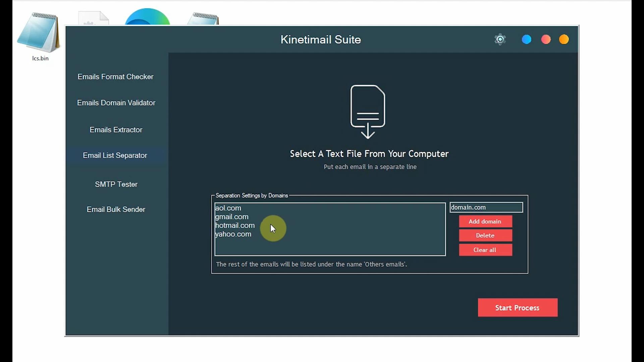Open Email Bulk Sender
The width and height of the screenshot is (644, 362).
[116, 209]
